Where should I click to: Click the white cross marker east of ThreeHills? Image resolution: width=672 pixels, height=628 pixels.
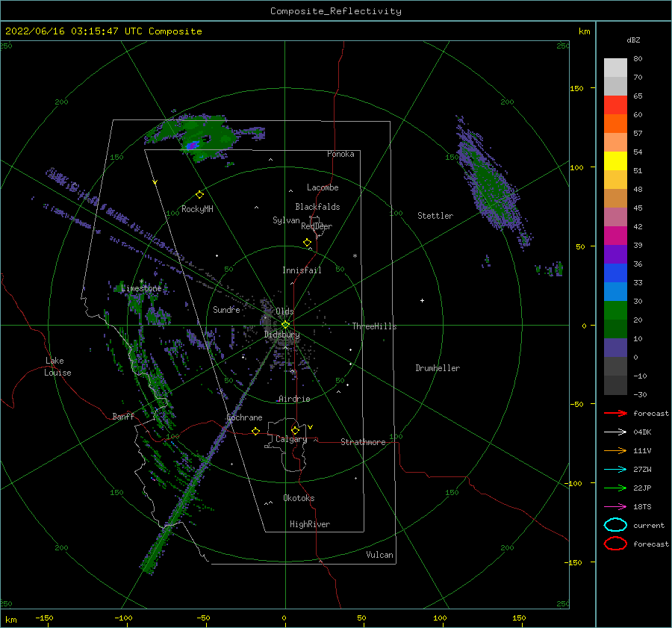pyautogui.click(x=422, y=300)
